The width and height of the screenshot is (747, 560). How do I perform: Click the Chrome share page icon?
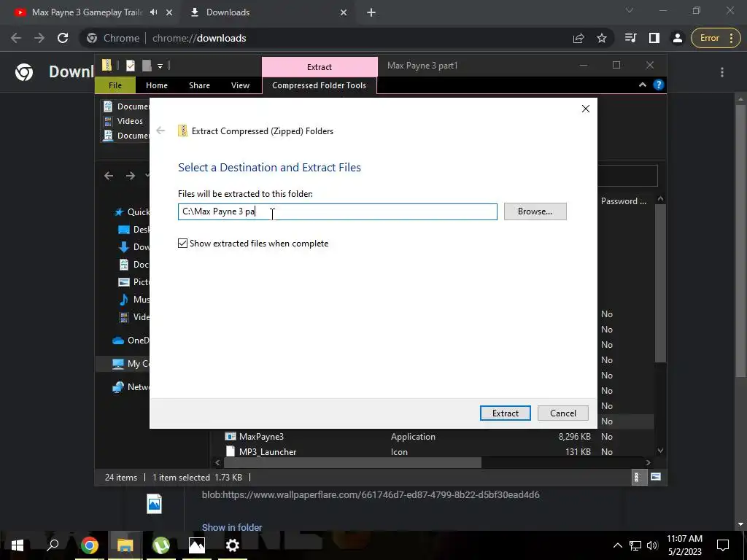coord(578,38)
